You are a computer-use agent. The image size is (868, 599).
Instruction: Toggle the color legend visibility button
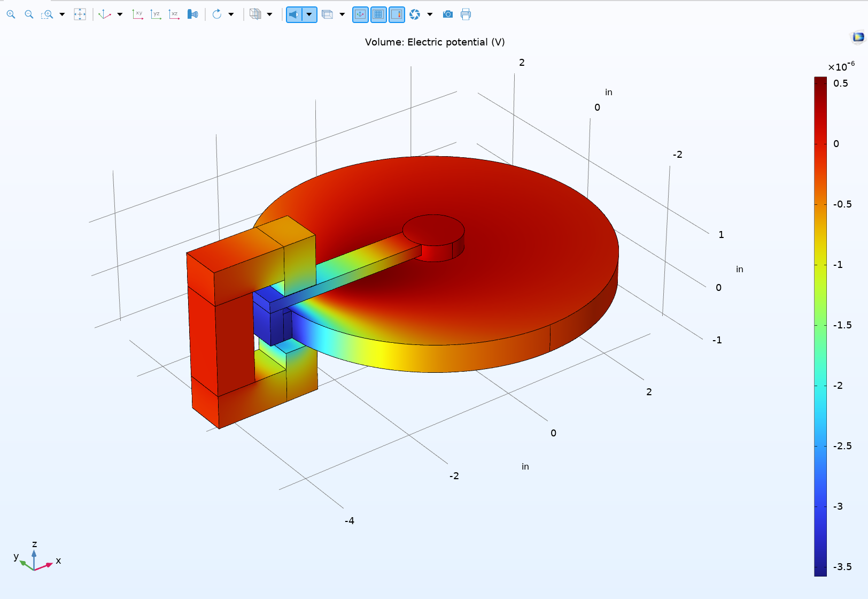pos(397,14)
